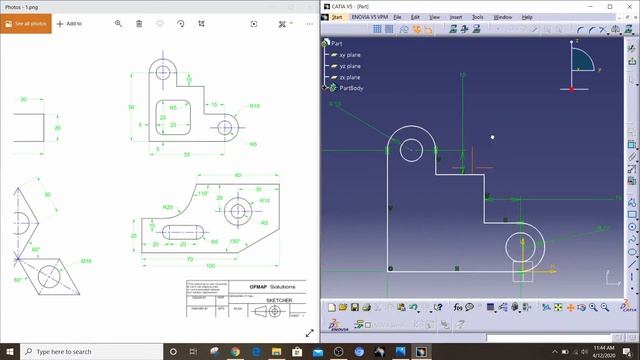
Task: Click Add to in Photos toolbar
Action: coord(69,24)
